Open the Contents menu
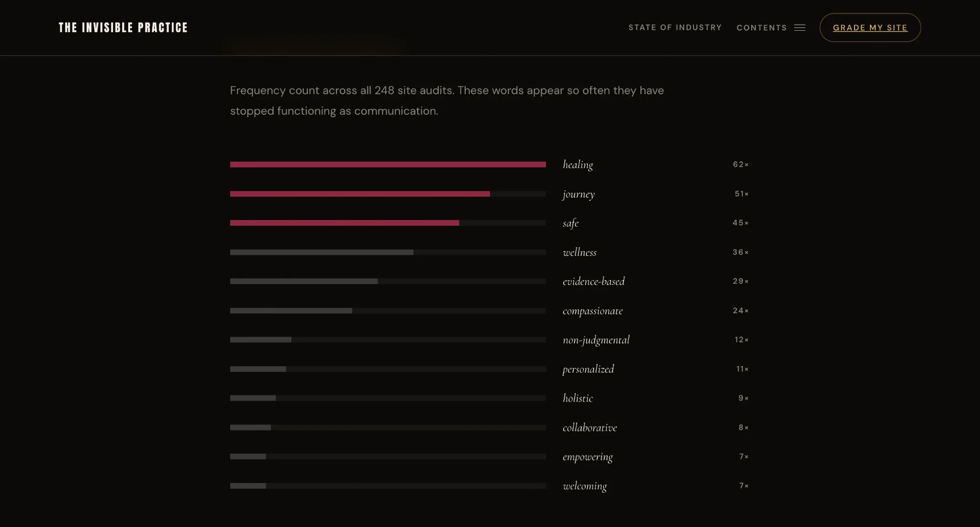 point(771,28)
